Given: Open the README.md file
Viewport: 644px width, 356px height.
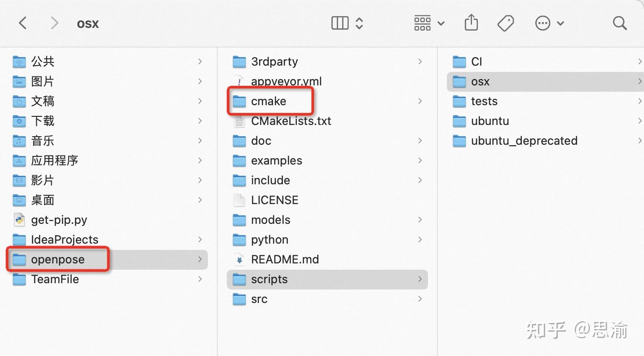Looking at the screenshot, I should (x=284, y=259).
